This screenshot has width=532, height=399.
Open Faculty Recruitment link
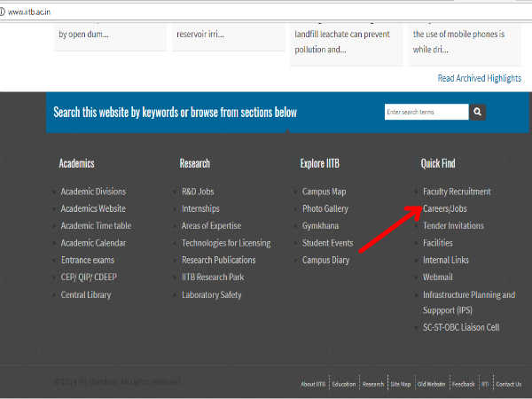coord(457,192)
